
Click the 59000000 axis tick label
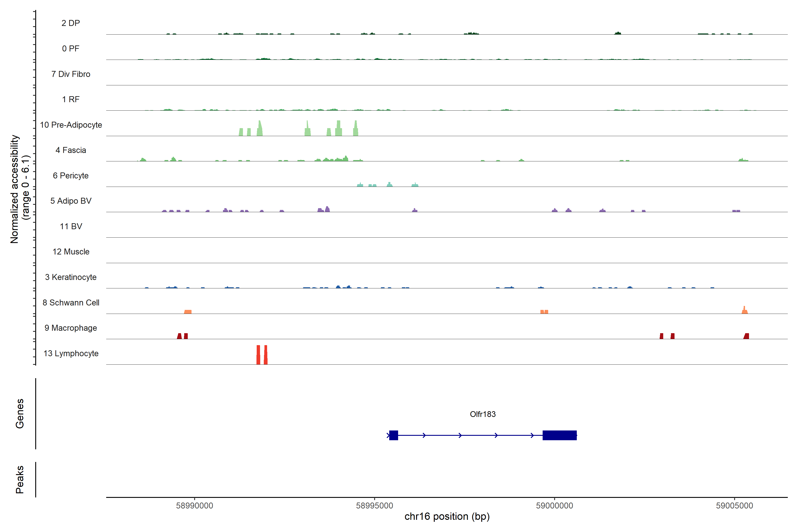coord(554,506)
